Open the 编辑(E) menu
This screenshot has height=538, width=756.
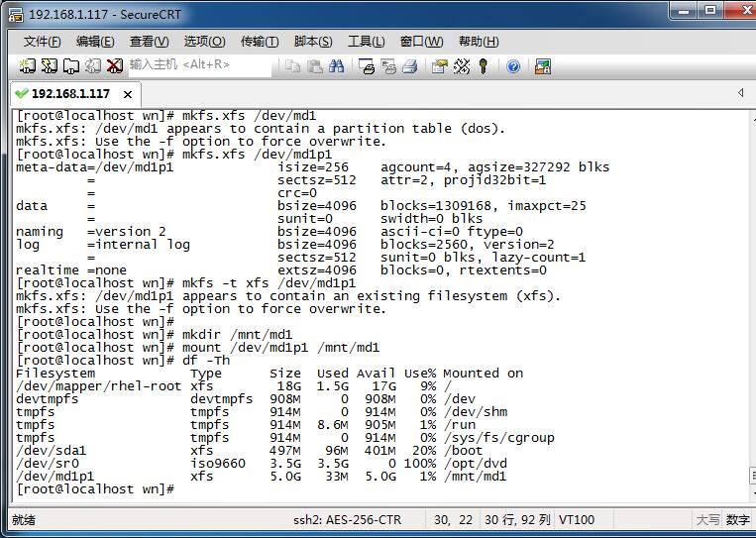(x=95, y=42)
